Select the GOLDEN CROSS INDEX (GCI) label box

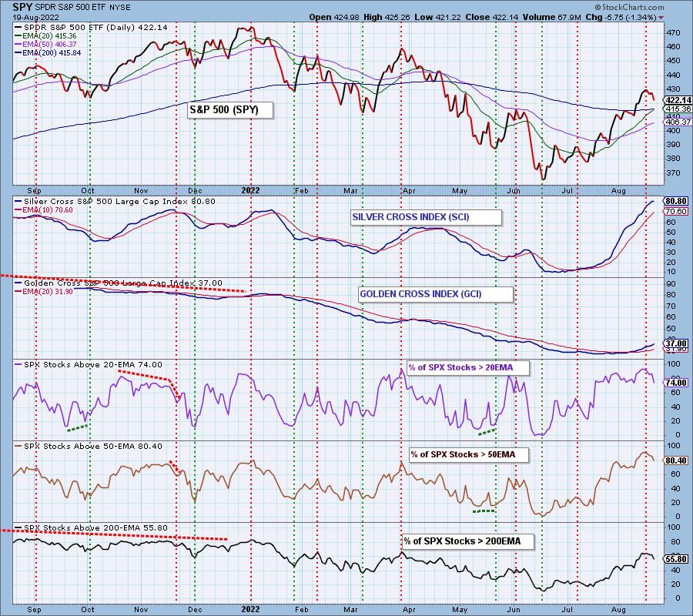tap(436, 294)
